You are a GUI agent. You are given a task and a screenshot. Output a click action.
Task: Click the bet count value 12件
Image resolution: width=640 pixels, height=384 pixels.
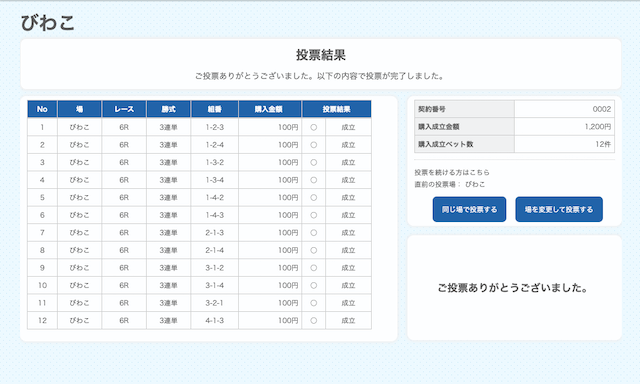click(x=603, y=144)
